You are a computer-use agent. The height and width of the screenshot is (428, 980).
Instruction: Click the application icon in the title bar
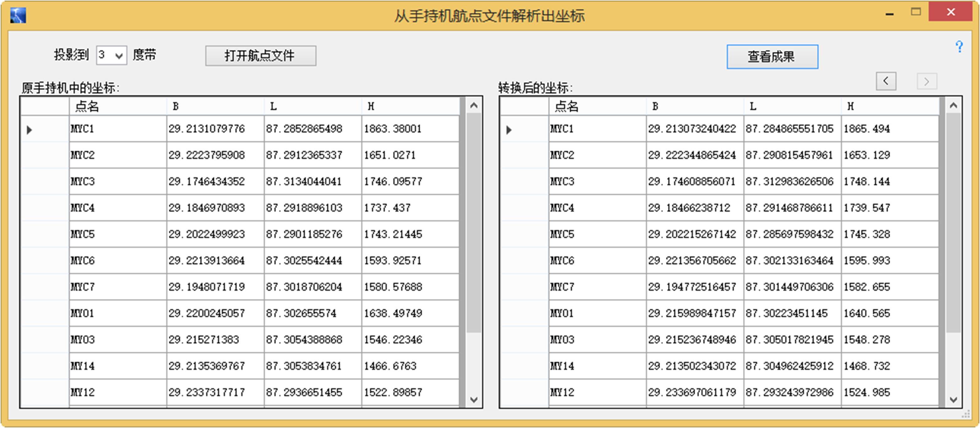pos(18,16)
